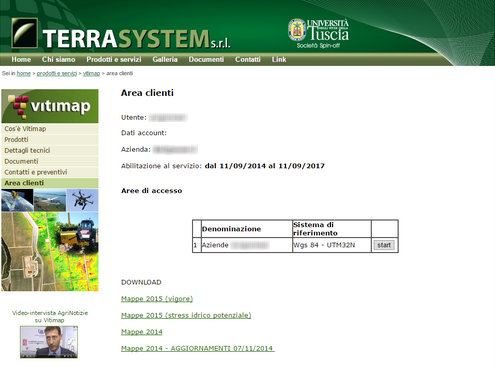Click the start button for Aziende
Screen dimensions: 495x370
(384, 245)
